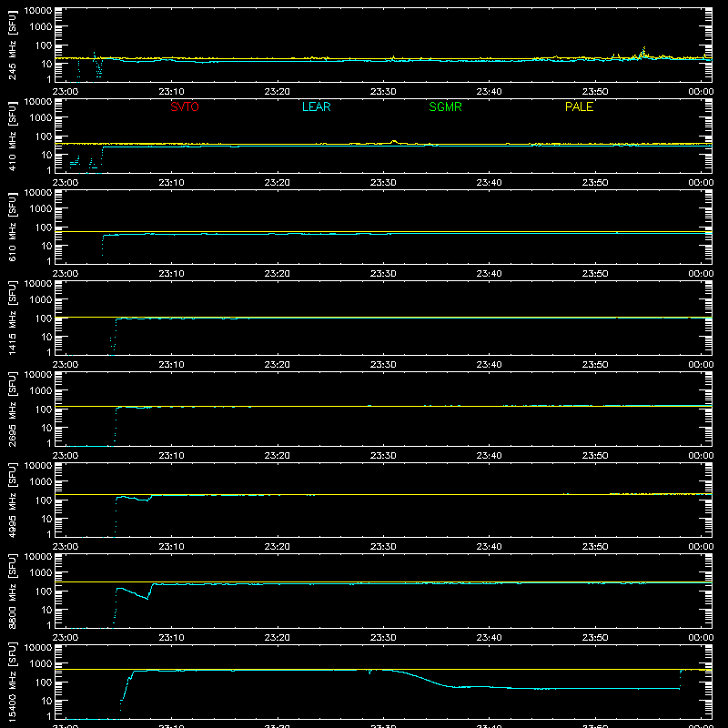
Task: Select the 8800 MHz [SFU] axis title
Action: point(12,591)
